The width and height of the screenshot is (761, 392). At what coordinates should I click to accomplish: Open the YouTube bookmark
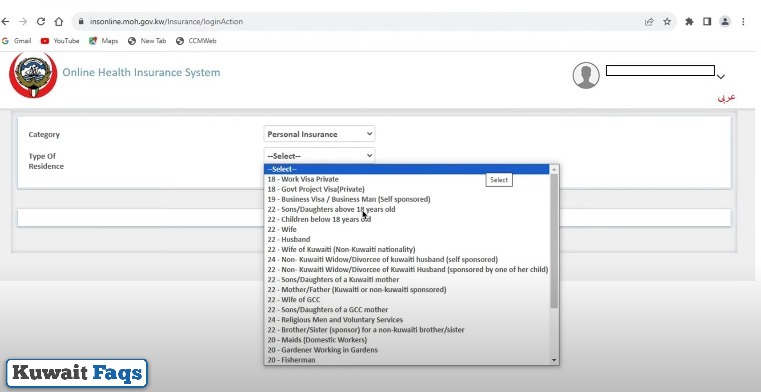(x=60, y=41)
